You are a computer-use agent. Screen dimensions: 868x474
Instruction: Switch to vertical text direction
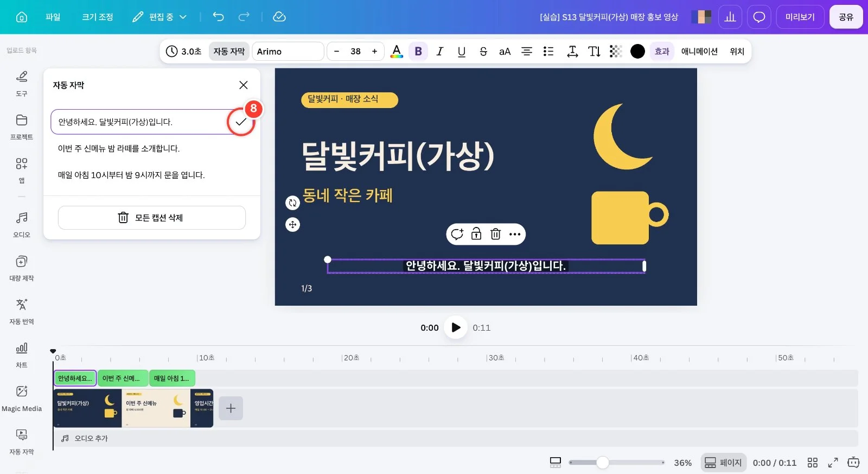point(594,51)
